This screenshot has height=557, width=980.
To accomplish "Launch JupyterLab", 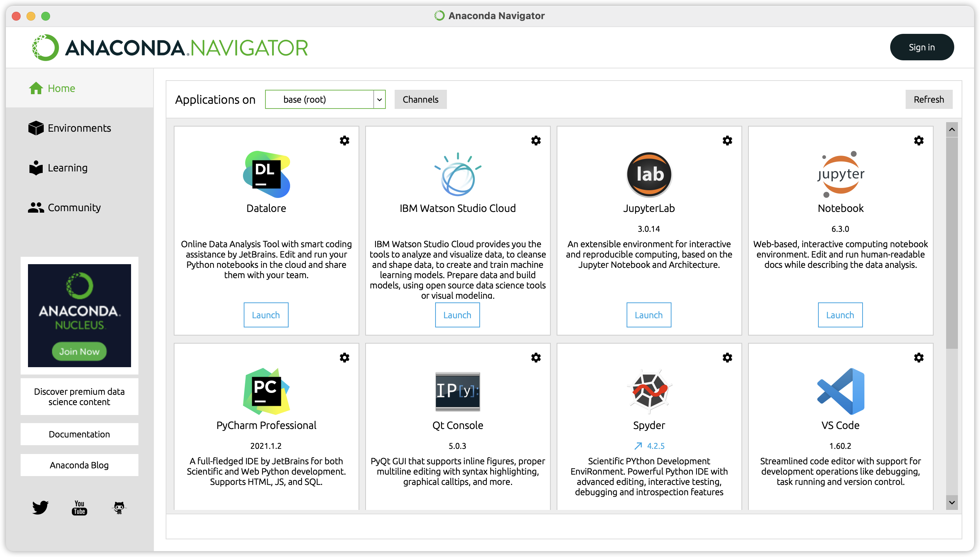I will tap(649, 315).
